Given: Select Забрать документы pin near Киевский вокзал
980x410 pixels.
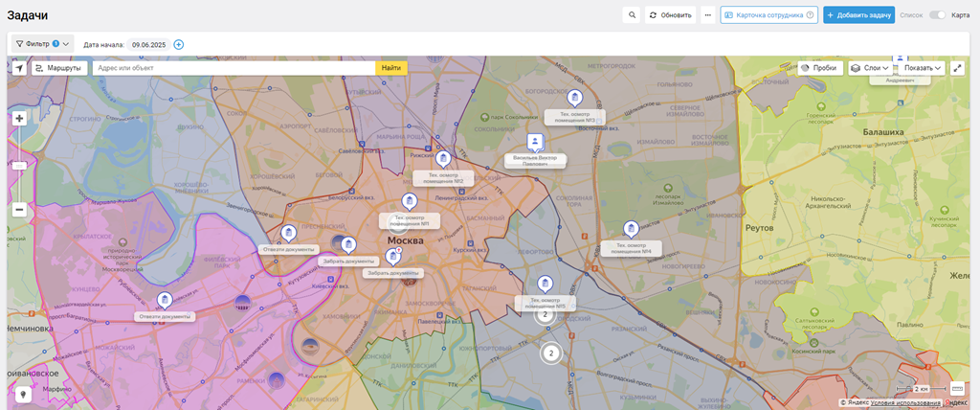Looking at the screenshot, I should 348,246.
